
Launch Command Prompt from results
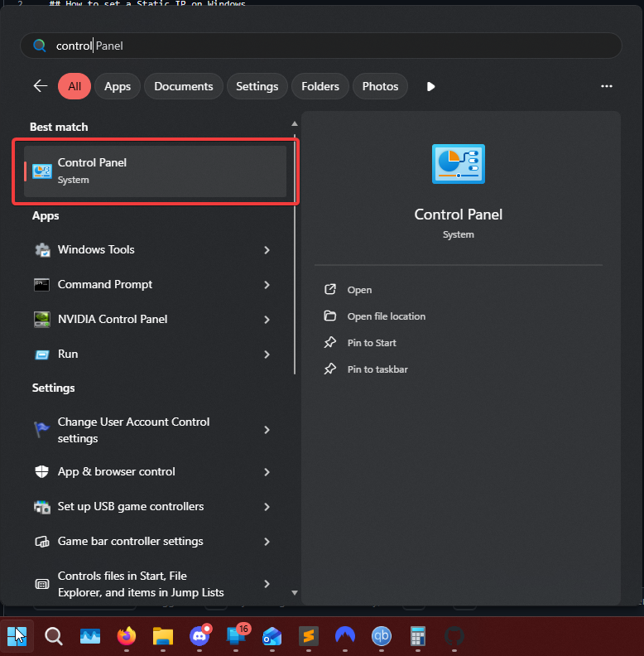pos(155,284)
